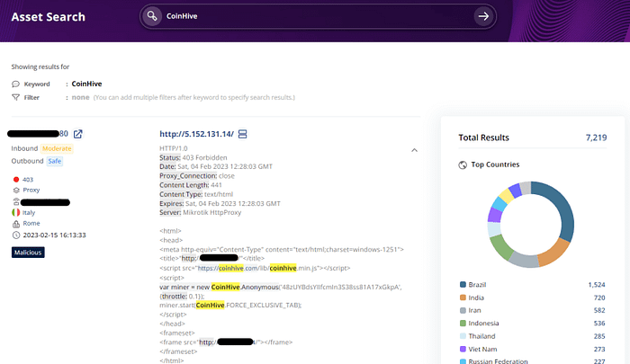Click the Brazil label in Top Countries
630x364 pixels.
pos(477,285)
